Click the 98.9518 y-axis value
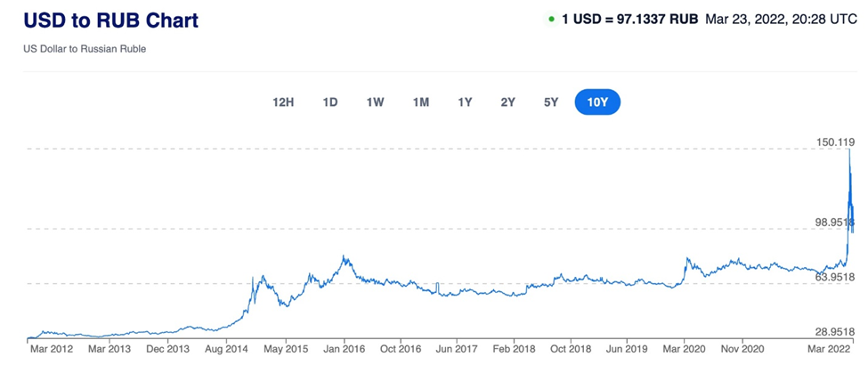Screen dimensions: 868x373 (834, 221)
